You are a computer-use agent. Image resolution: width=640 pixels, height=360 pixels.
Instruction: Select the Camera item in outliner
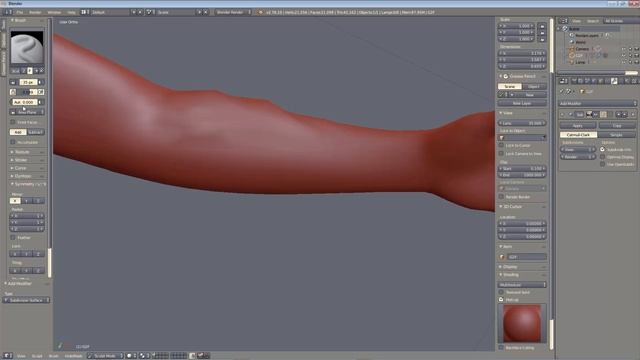pos(582,49)
